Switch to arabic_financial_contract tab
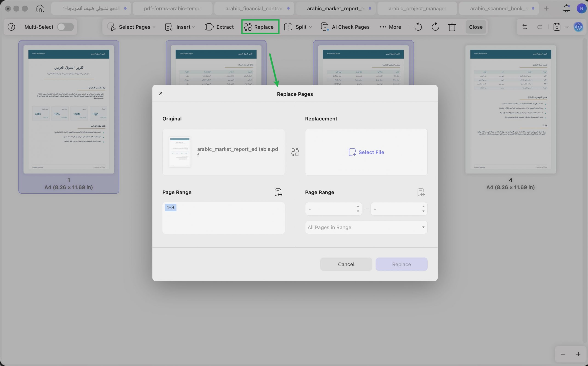Screen dimensions: 588x366 click(254, 9)
